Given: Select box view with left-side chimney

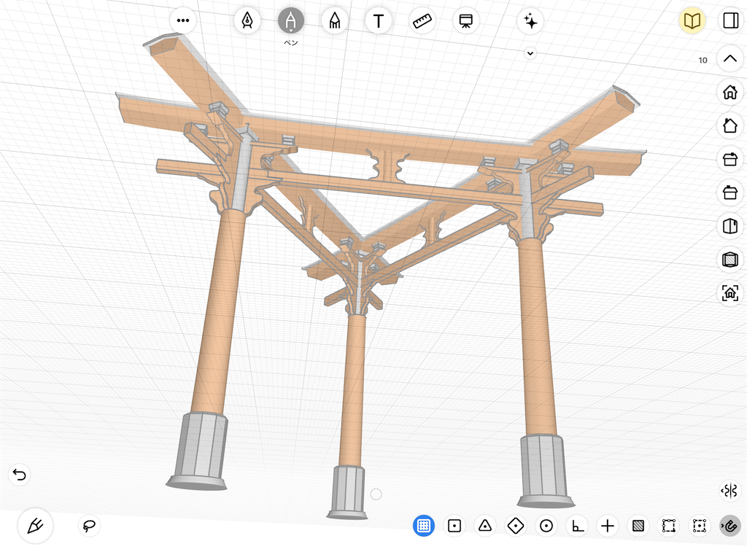Looking at the screenshot, I should tap(729, 192).
